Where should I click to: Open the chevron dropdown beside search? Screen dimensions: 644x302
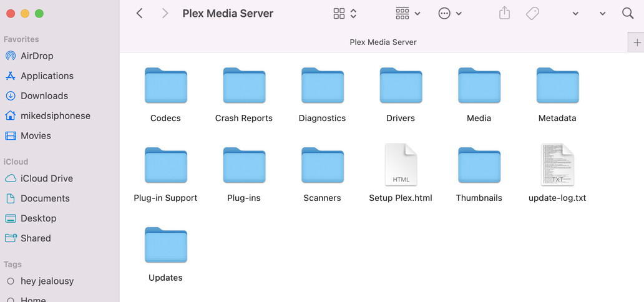point(603,14)
